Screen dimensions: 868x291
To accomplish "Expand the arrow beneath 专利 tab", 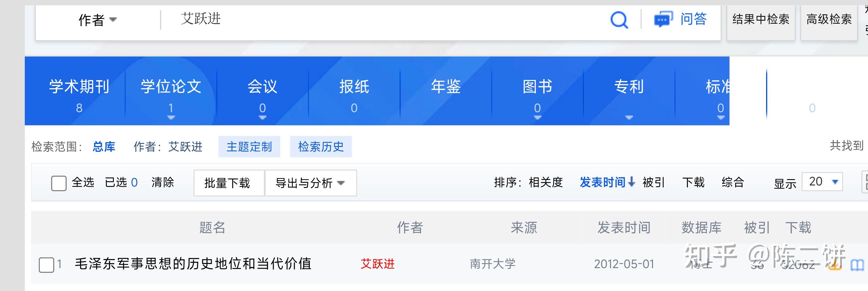I will pyautogui.click(x=629, y=117).
